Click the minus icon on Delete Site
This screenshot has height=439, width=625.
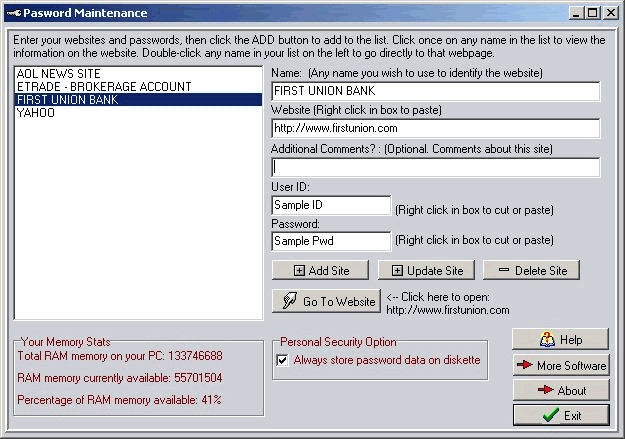(x=504, y=270)
